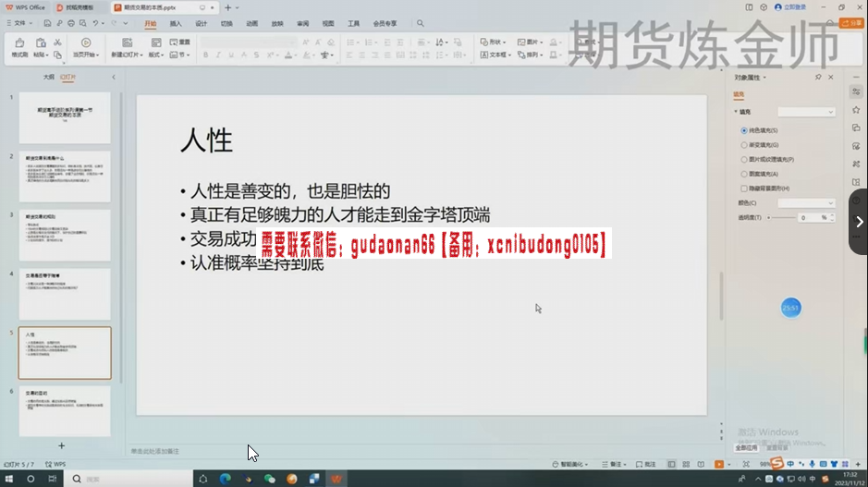Enable the 隐藏背景图形(H) checkbox
This screenshot has width=868, height=487.
[744, 189]
